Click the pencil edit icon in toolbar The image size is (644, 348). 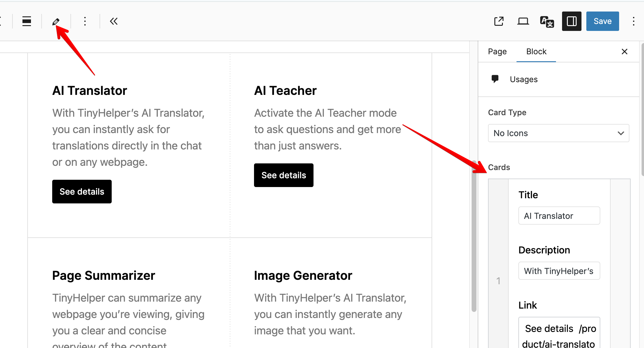[x=56, y=22]
